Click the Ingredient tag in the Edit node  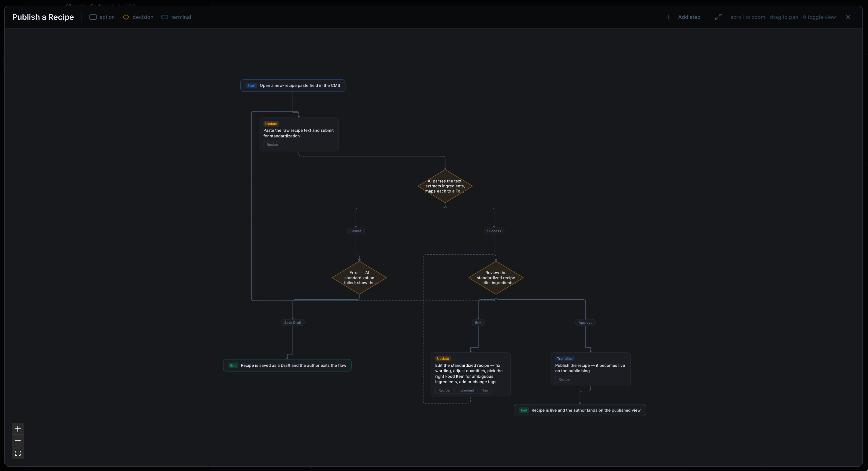pos(466,390)
